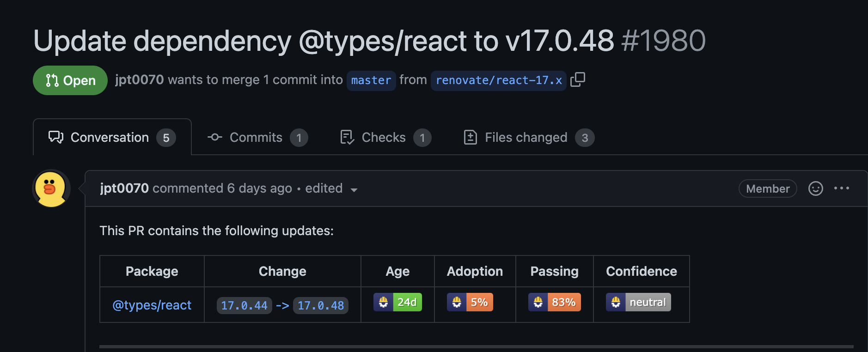The width and height of the screenshot is (868, 352).
Task: Click the Confidence column header
Action: tap(642, 271)
